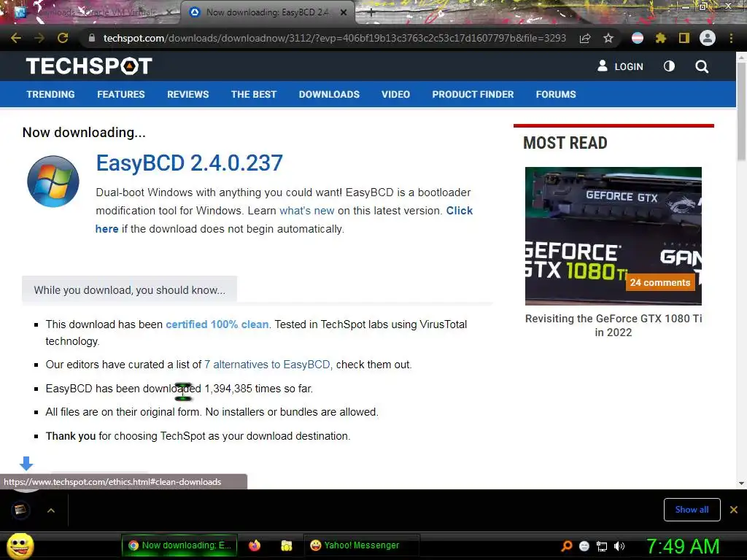747x560 pixels.
Task: Open Chrome three-dot menu
Action: coord(731,38)
